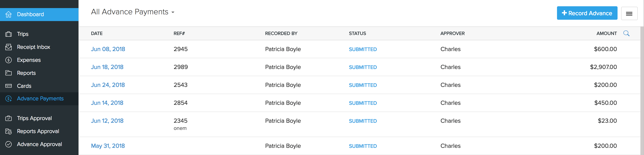Open Advance Payments in sidebar
644x155 pixels.
(40, 99)
